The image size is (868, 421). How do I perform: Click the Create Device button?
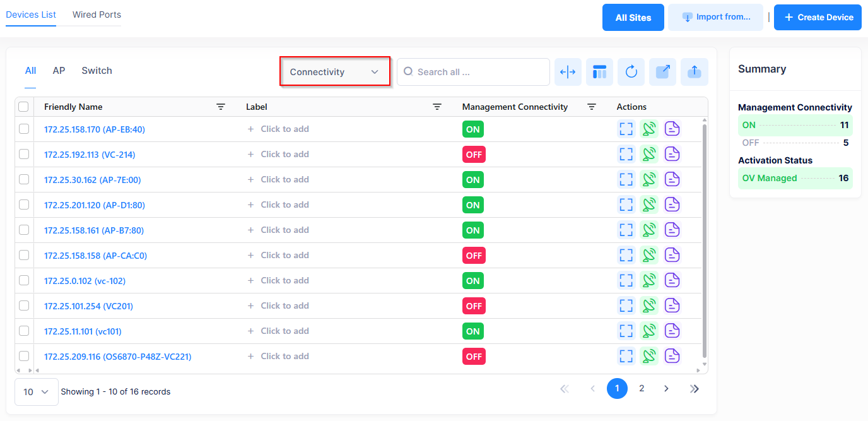(x=817, y=17)
